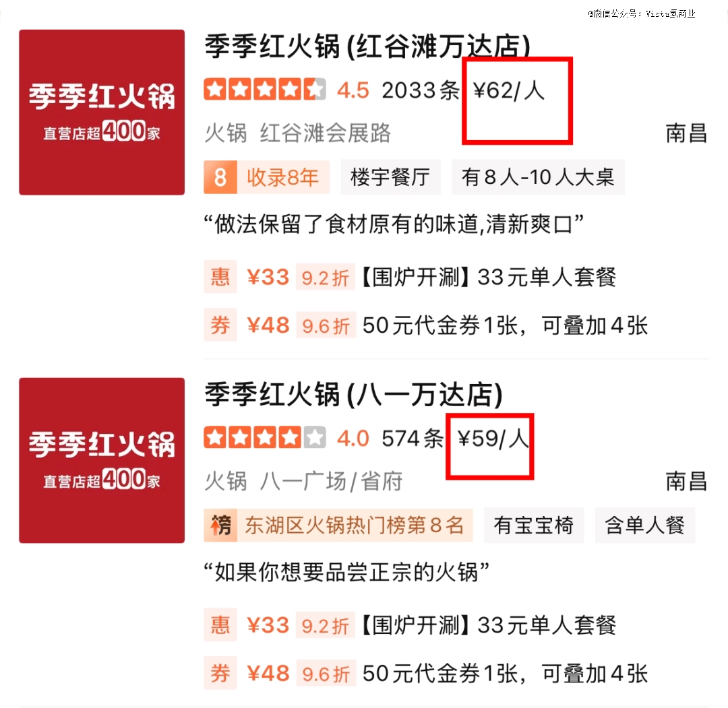Click the 2033条 review count
Image resolution: width=728 pixels, height=708 pixels.
click(x=421, y=90)
